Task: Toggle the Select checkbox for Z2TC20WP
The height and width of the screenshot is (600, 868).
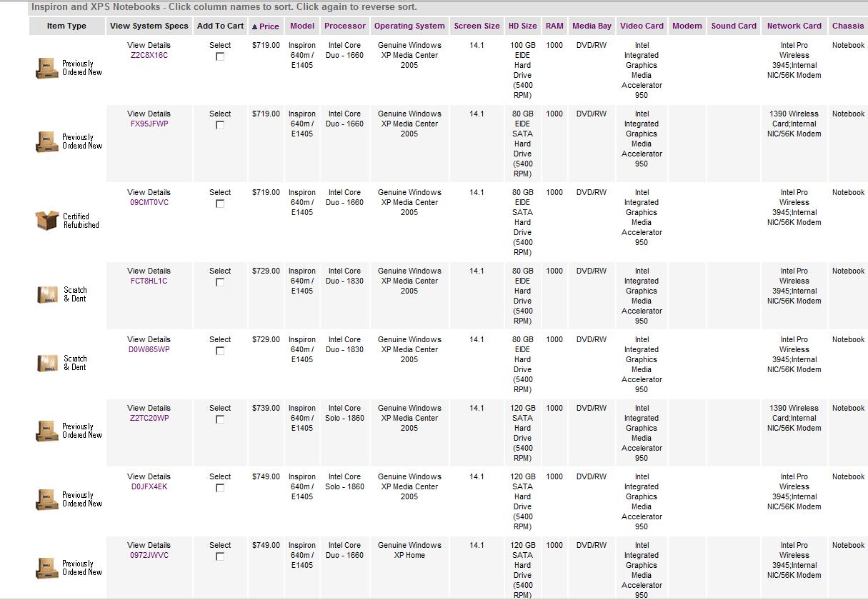Action: 220,419
